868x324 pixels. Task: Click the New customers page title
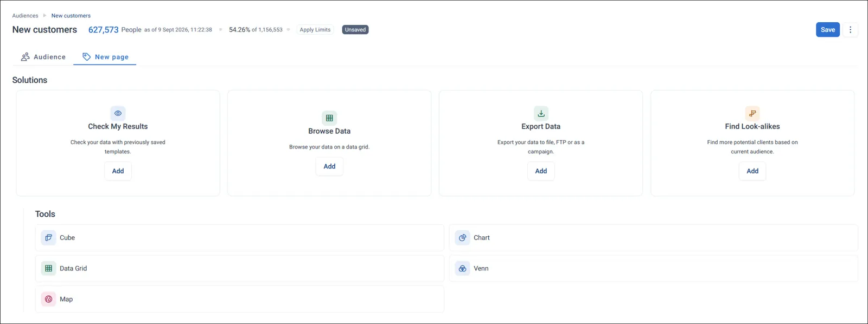pyautogui.click(x=44, y=30)
